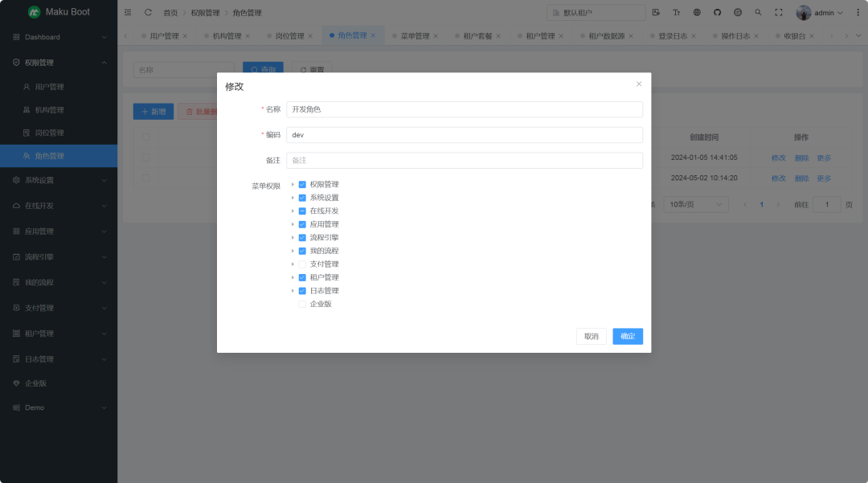Switch to the 菜单管理 tab
868x483 pixels.
tap(415, 35)
